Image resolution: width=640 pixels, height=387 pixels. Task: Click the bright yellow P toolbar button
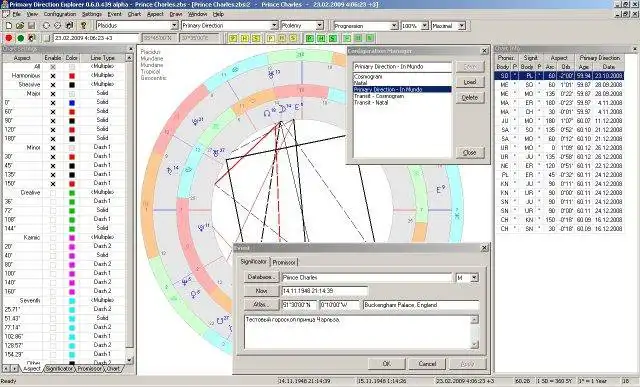pos(233,38)
